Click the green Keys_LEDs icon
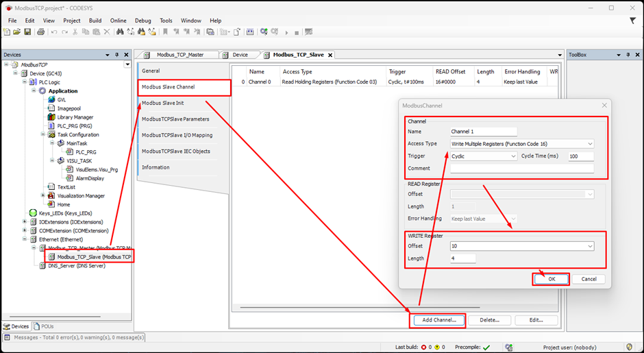644x353 pixels. (x=34, y=213)
